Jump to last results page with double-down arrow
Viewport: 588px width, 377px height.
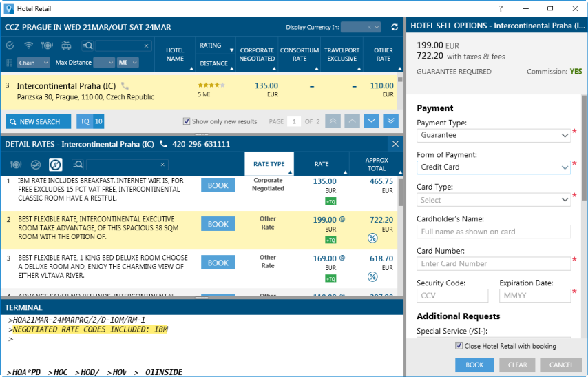pos(390,121)
